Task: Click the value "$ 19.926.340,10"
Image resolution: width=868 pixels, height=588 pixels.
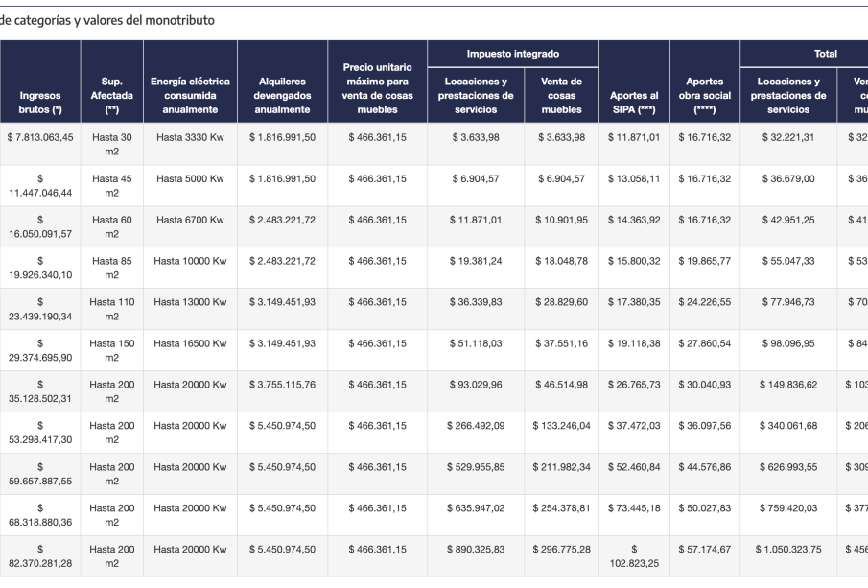Action: click(x=40, y=268)
